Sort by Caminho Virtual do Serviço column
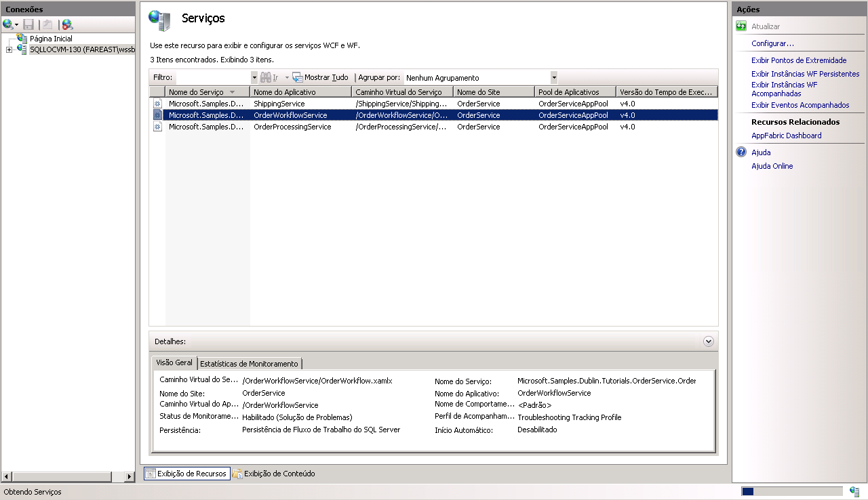 [x=403, y=91]
